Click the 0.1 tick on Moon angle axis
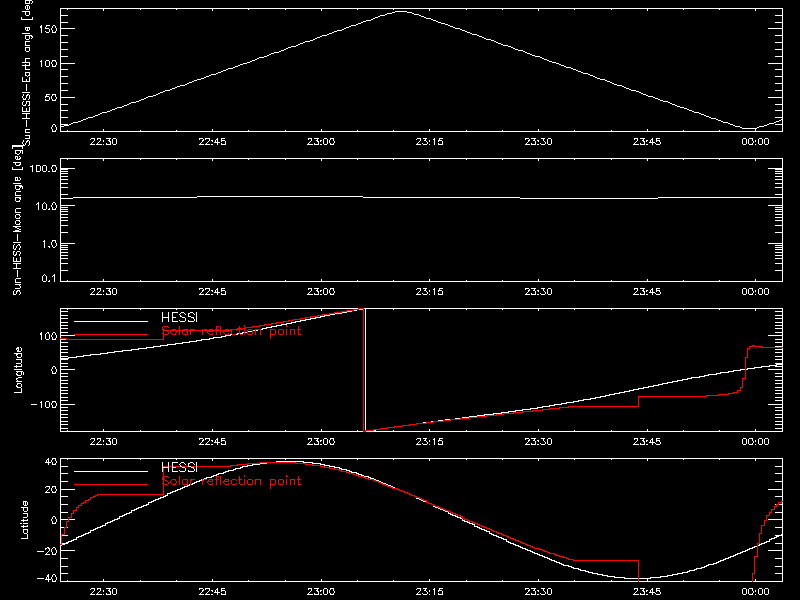 point(49,278)
